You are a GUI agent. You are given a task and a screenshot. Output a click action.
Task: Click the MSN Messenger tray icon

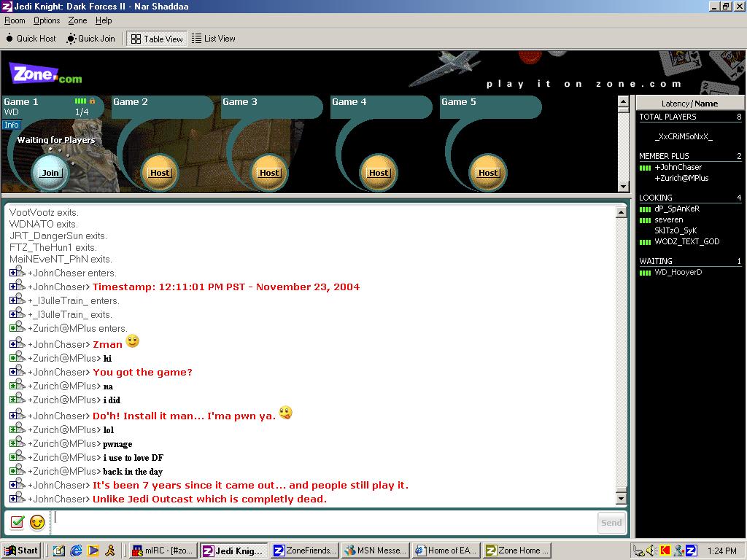(679, 551)
